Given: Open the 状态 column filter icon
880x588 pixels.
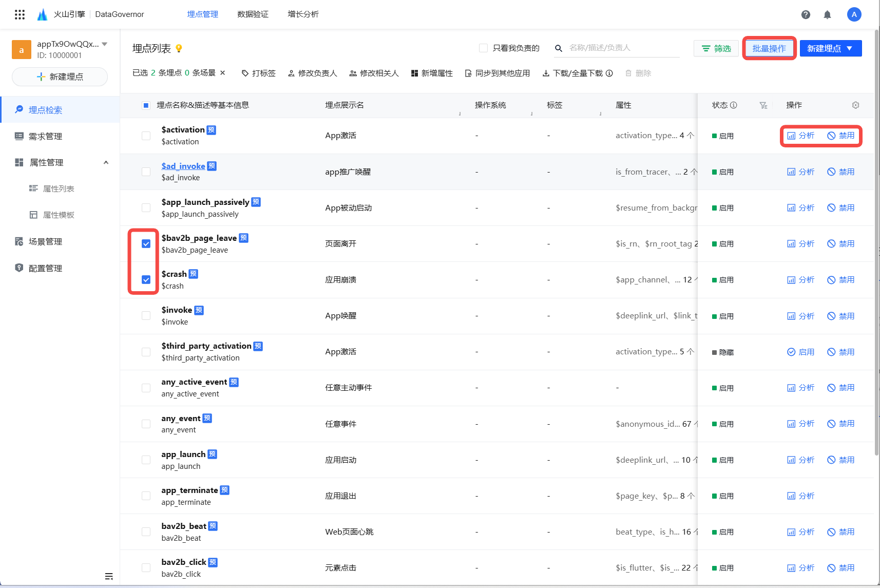Looking at the screenshot, I should click(x=763, y=105).
